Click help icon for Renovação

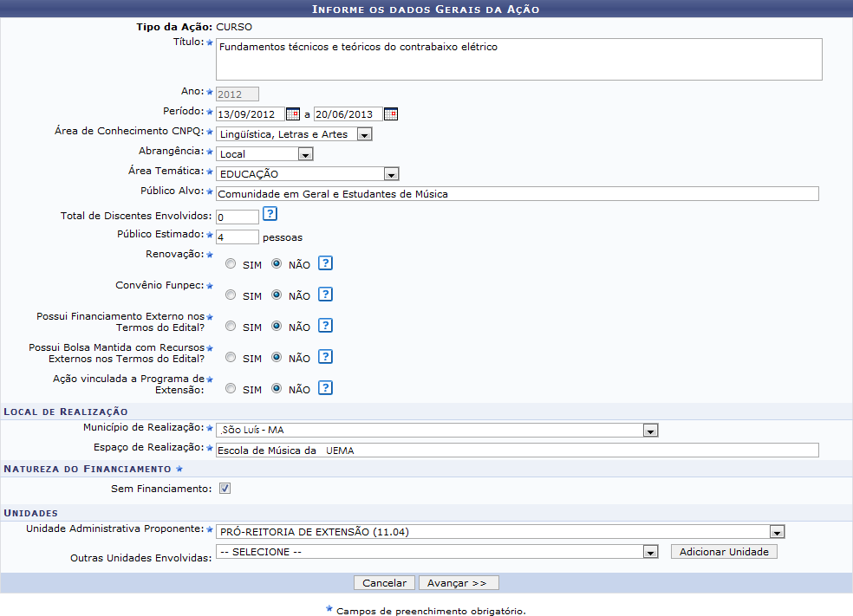(325, 263)
